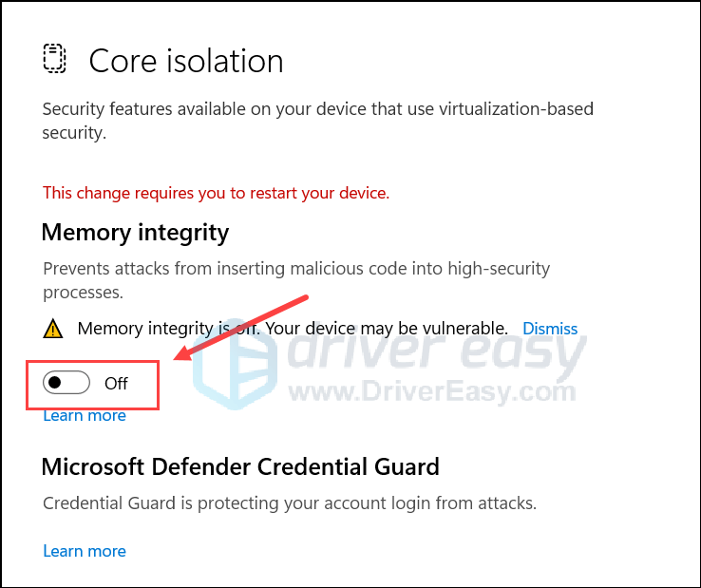Image resolution: width=701 pixels, height=588 pixels.
Task: Click the Core isolation page title
Action: coord(186,61)
